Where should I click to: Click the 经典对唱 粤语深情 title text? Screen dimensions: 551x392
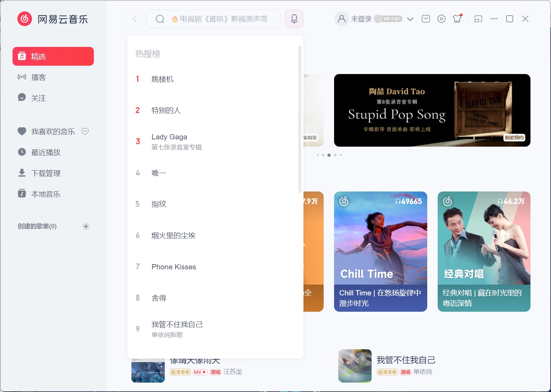tap(482, 298)
